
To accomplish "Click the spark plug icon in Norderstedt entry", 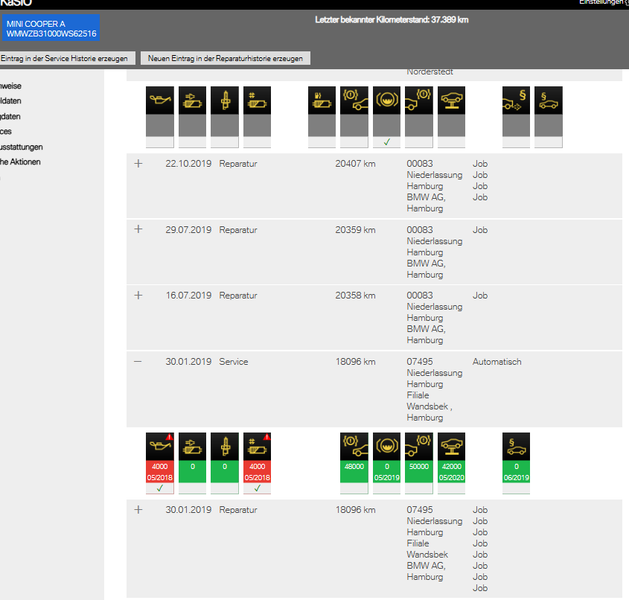I will click(x=225, y=100).
